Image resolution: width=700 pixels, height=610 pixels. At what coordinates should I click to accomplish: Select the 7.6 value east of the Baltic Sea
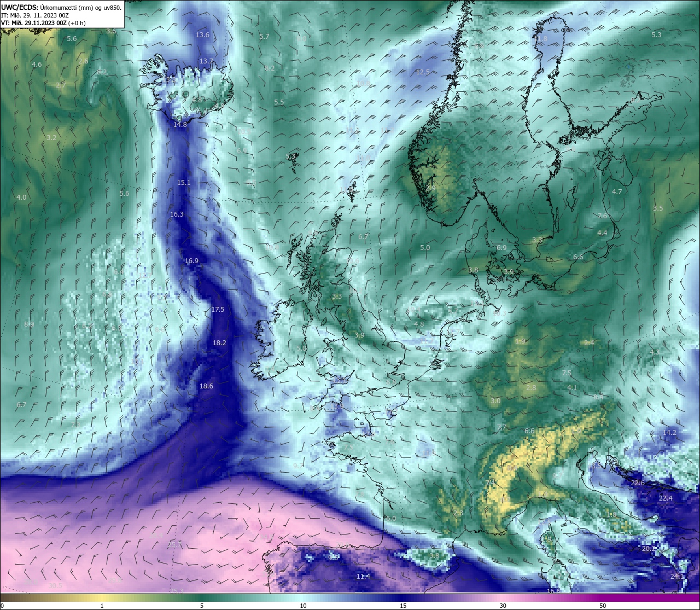(602, 216)
